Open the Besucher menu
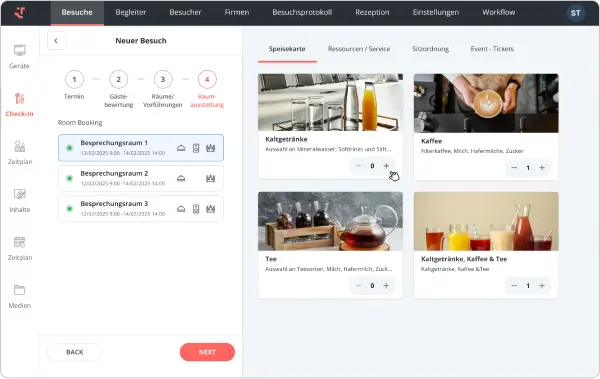This screenshot has width=600, height=379. [185, 12]
